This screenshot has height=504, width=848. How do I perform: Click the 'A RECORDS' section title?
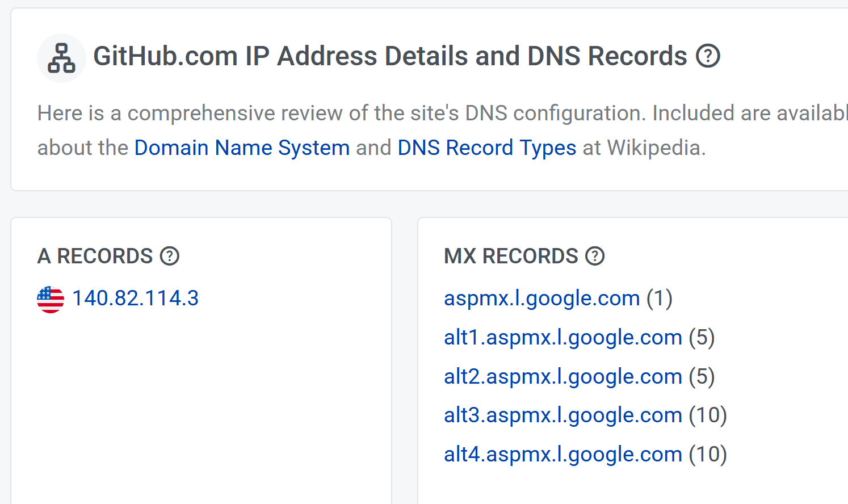coord(95,256)
